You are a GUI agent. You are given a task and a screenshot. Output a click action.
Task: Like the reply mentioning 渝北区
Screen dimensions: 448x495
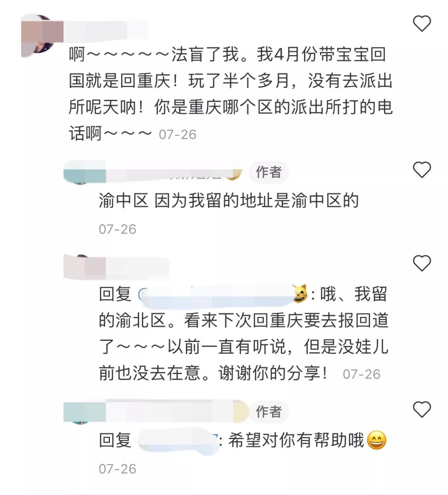pyautogui.click(x=422, y=263)
